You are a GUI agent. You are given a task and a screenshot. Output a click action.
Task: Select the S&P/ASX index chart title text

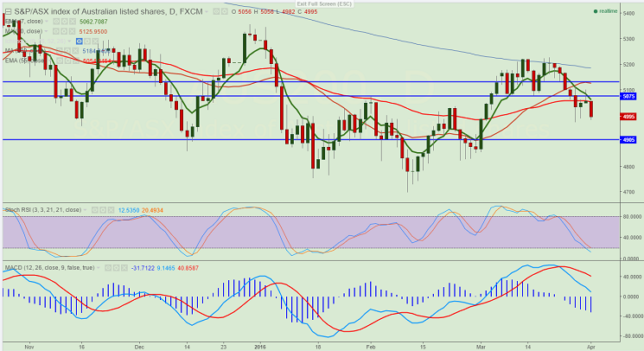[108, 12]
